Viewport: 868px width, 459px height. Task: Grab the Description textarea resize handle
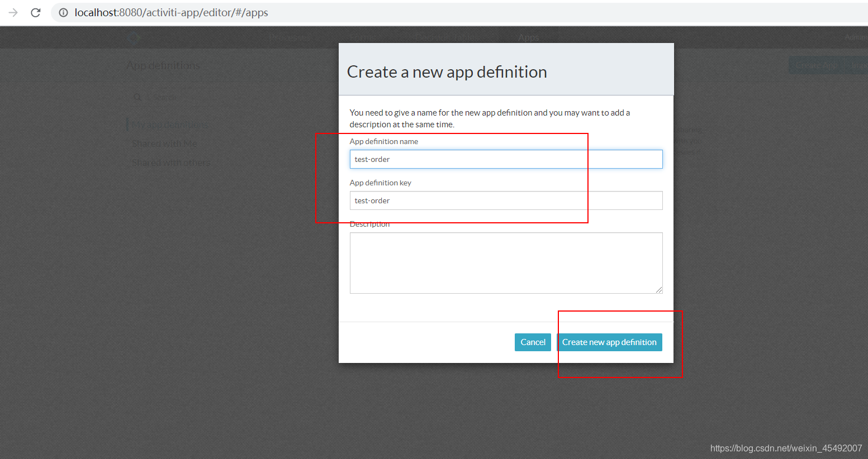(659, 290)
